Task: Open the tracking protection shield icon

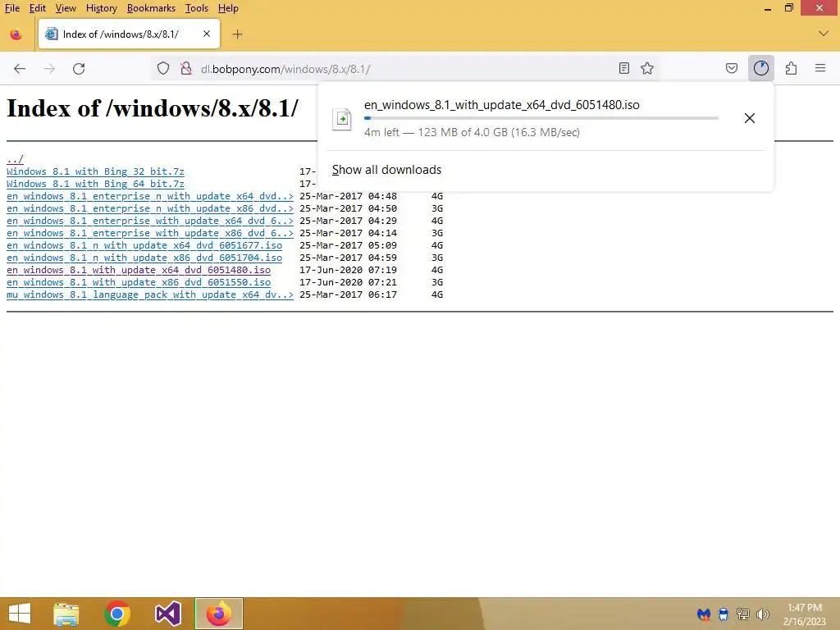Action: click(x=163, y=69)
